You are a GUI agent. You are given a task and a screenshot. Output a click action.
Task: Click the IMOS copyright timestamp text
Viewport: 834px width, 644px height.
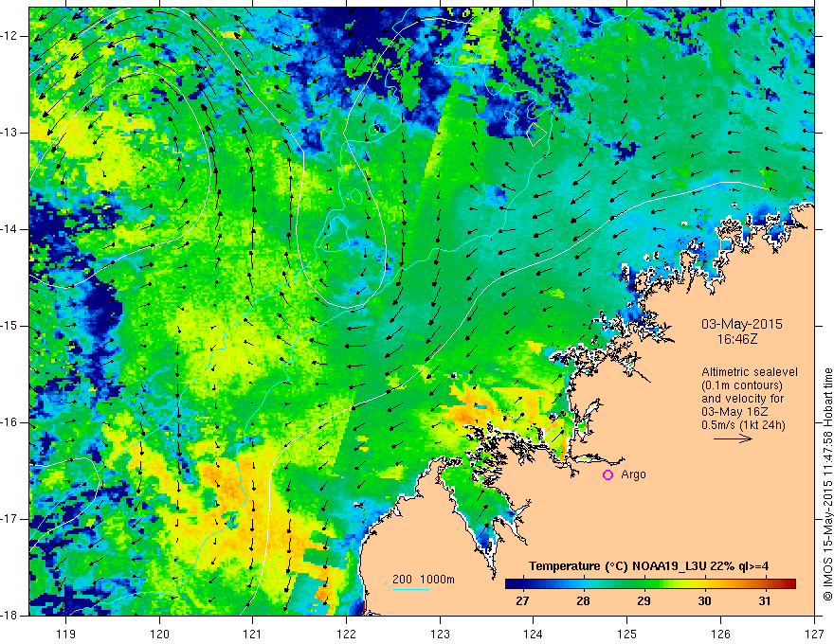point(827,484)
